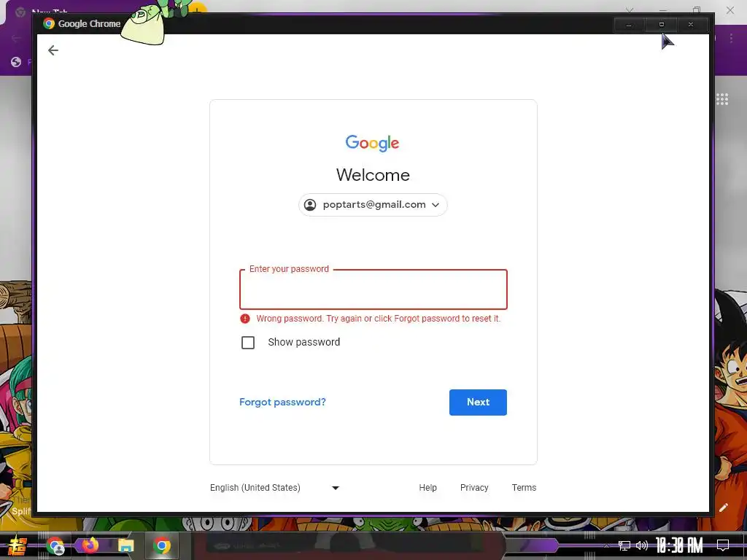Click the Start button on taskbar
Image resolution: width=747 pixels, height=560 pixels.
tap(18, 545)
